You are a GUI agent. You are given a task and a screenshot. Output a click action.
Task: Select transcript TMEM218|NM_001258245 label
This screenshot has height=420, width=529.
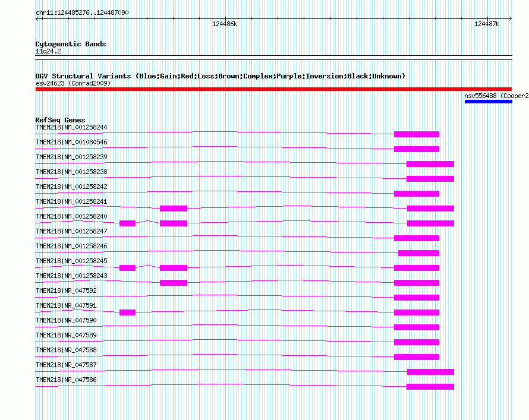(71, 261)
